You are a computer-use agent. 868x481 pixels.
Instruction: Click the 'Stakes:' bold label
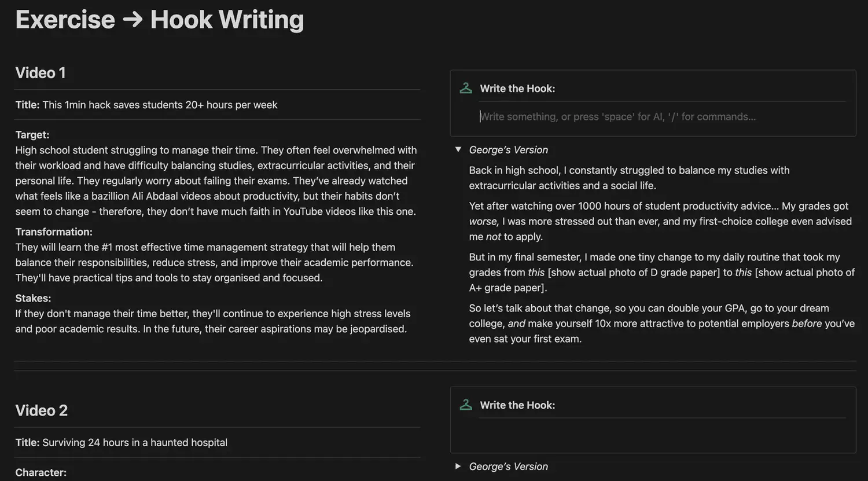(x=33, y=299)
